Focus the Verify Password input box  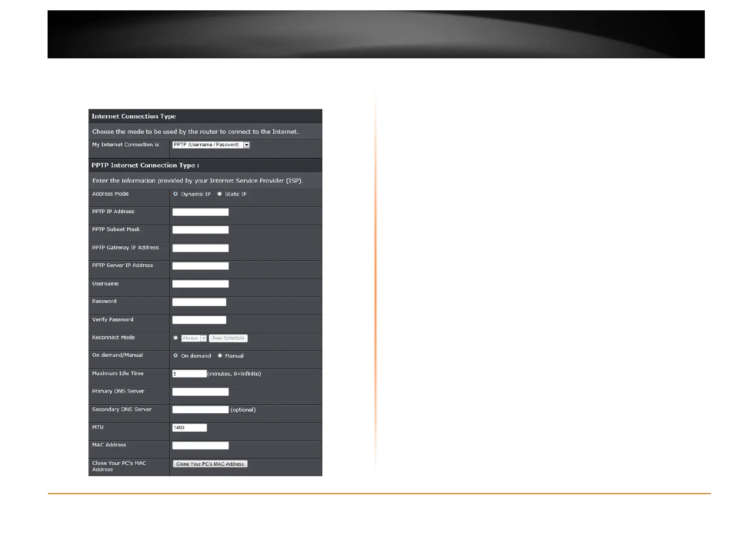click(199, 320)
